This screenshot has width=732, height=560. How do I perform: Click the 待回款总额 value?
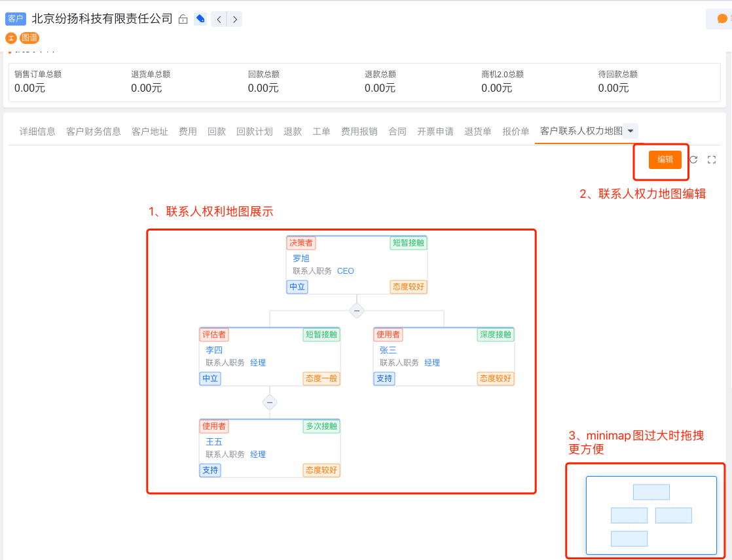[614, 88]
